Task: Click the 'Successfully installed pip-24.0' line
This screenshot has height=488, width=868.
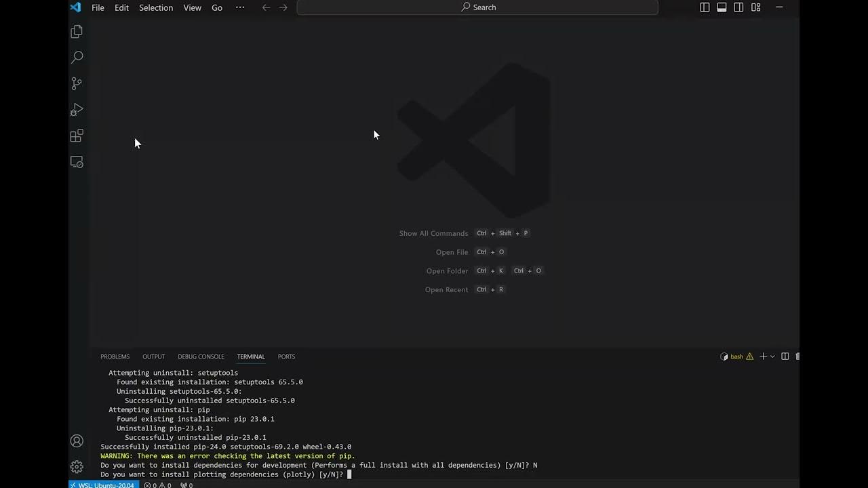Action: tap(226, 447)
